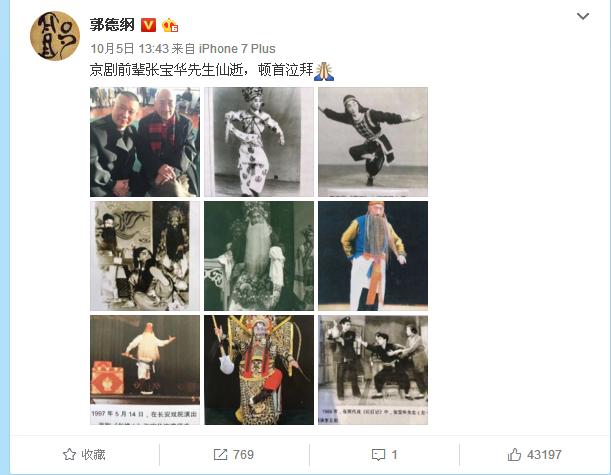Like the post with thumbs-up icon
The height and width of the screenshot is (475, 611).
[x=514, y=454]
